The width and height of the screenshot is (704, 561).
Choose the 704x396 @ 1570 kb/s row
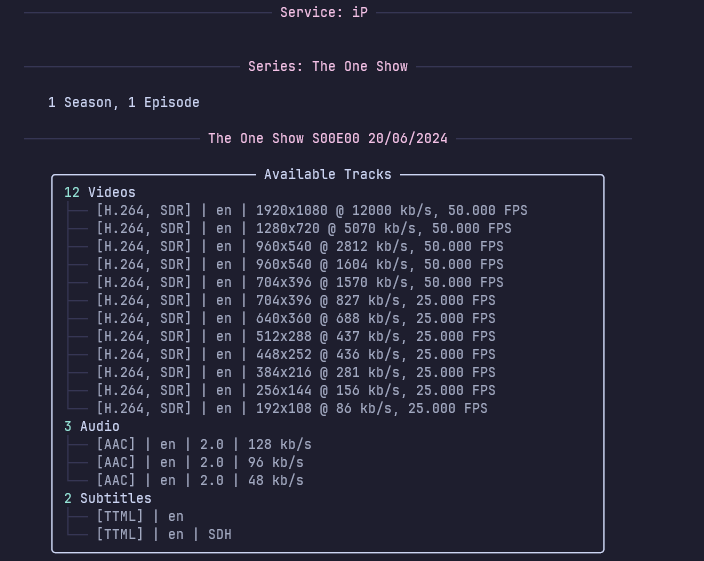(x=300, y=282)
